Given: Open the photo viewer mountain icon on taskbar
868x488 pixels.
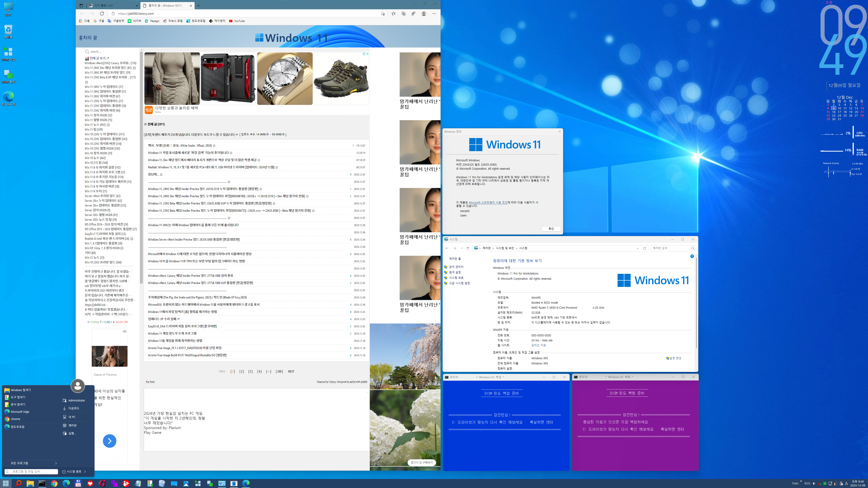Looking at the screenshot, I should [x=186, y=483].
